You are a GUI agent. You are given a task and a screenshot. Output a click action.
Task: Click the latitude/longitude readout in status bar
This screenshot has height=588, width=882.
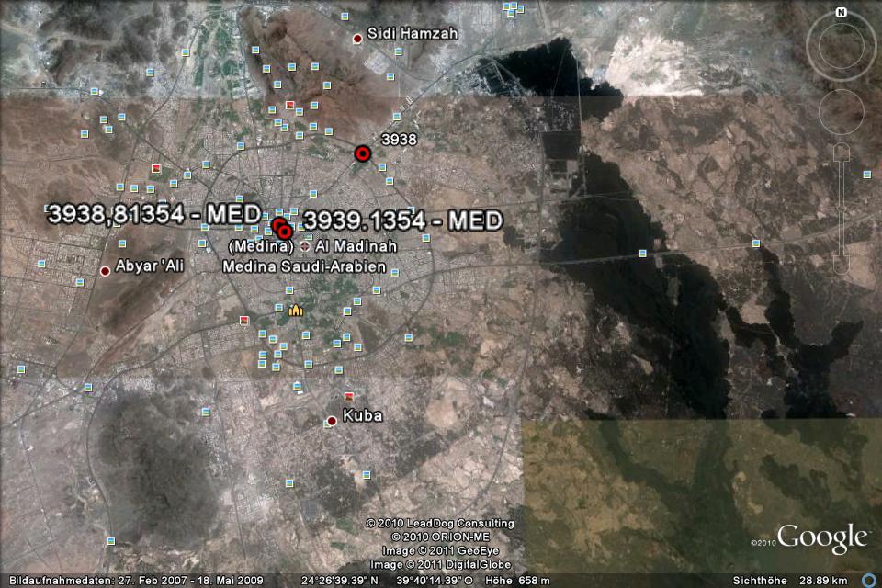coord(386,581)
